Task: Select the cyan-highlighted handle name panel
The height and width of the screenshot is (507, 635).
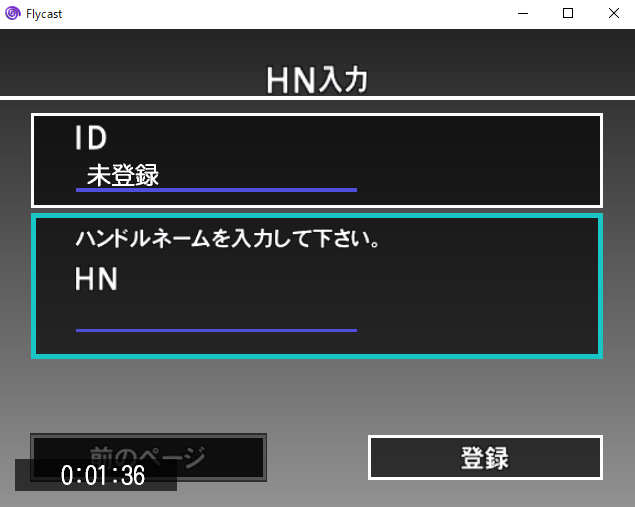Action: [x=317, y=286]
